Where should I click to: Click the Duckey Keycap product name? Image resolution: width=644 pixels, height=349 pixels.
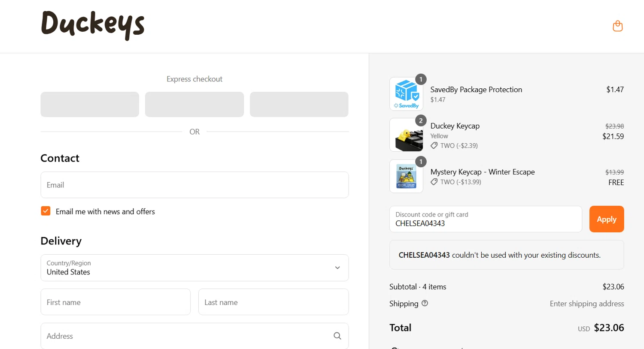(x=455, y=126)
